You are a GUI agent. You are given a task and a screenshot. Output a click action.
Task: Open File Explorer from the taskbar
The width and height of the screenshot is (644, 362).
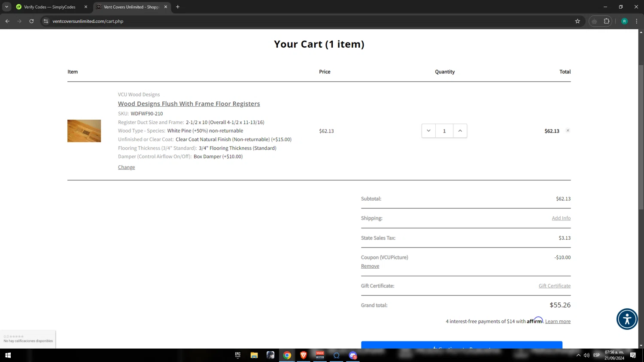(x=254, y=355)
